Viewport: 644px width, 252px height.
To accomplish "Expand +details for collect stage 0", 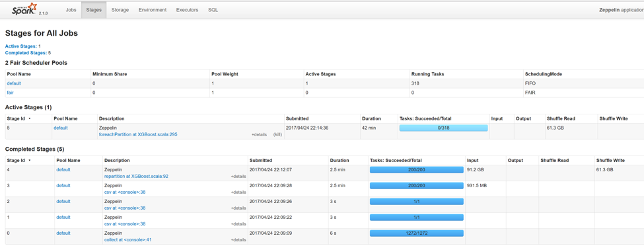I will [x=238, y=240].
